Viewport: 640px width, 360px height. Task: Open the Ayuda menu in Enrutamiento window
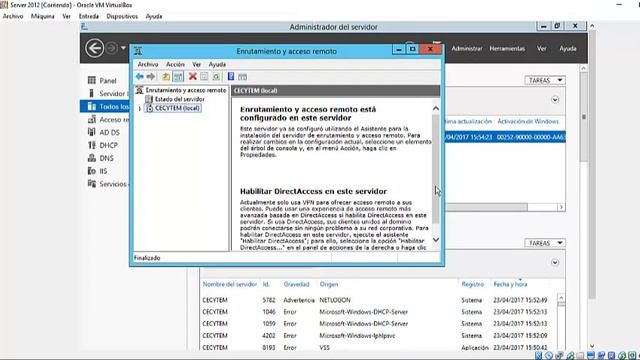pyautogui.click(x=217, y=64)
